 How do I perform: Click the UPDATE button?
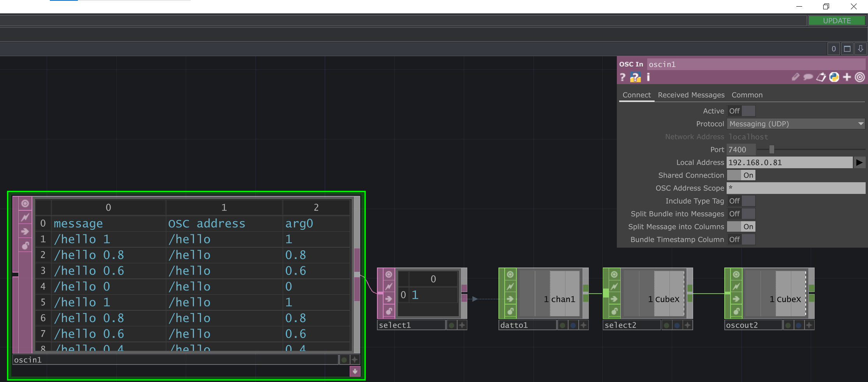[x=837, y=21]
